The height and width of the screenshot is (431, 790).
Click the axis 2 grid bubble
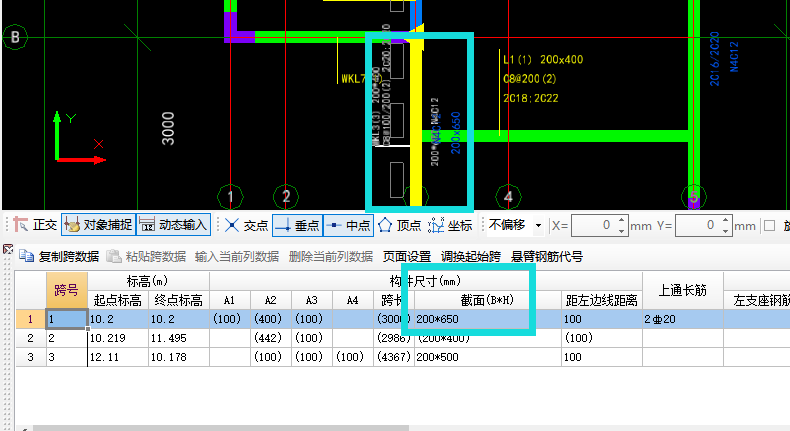pos(286,197)
